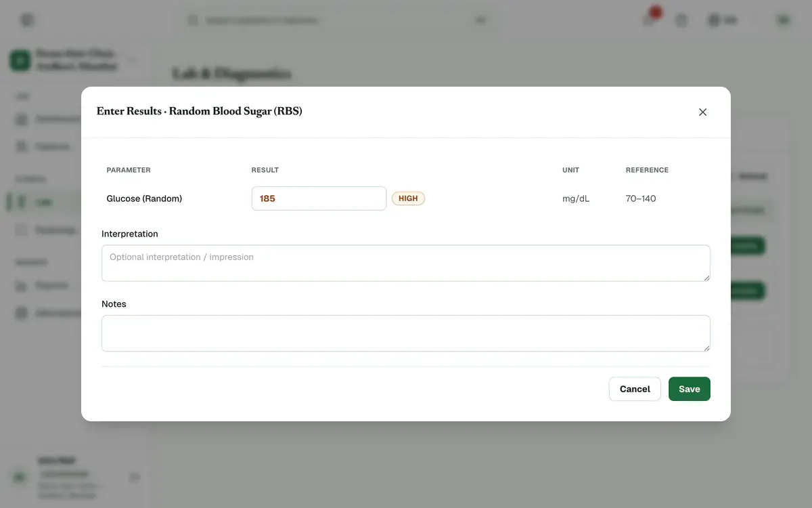Click the UNIT column header
The height and width of the screenshot is (508, 812).
[571, 170]
